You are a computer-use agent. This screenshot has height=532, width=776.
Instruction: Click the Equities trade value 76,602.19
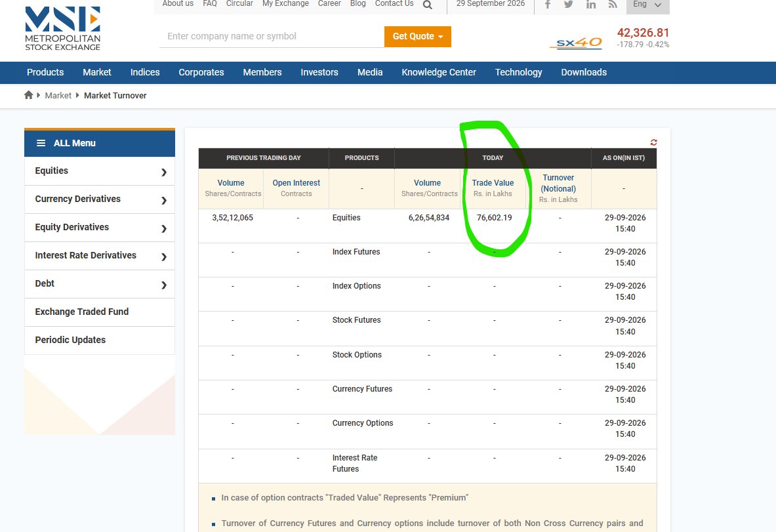[495, 218]
